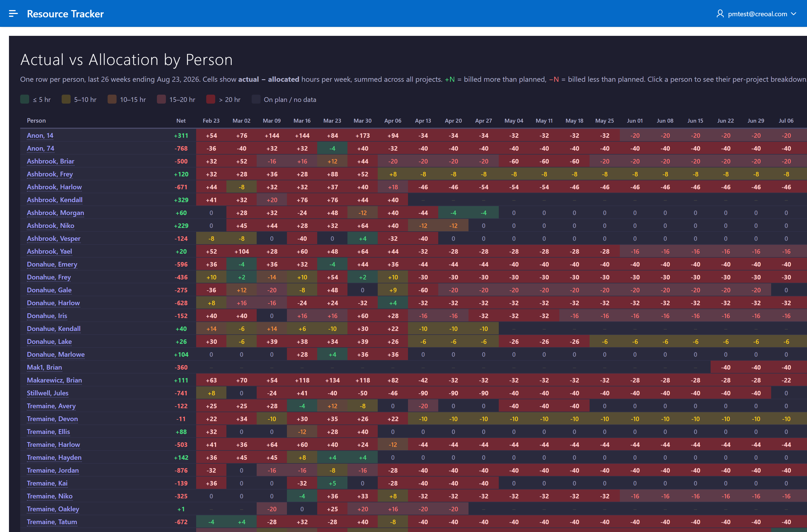Open Tremaine, Oakley breakdown

[53, 509]
